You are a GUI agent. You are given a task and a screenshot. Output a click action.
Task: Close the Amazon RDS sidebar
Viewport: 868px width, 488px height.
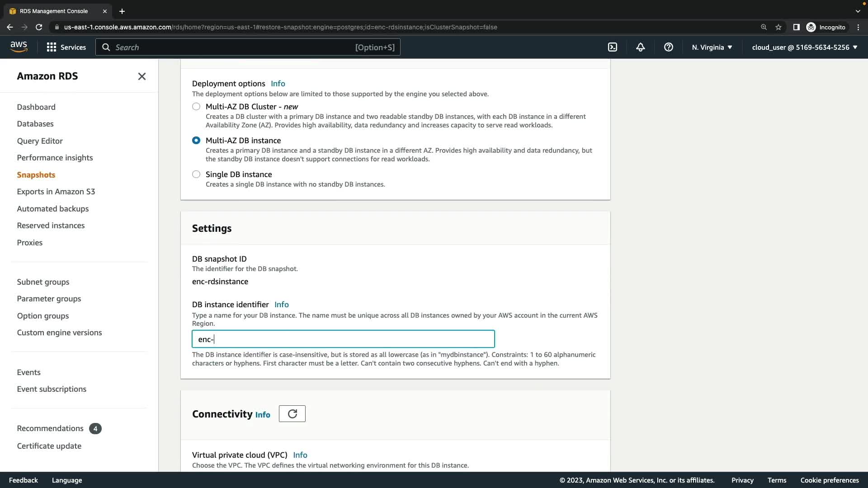pyautogui.click(x=142, y=76)
